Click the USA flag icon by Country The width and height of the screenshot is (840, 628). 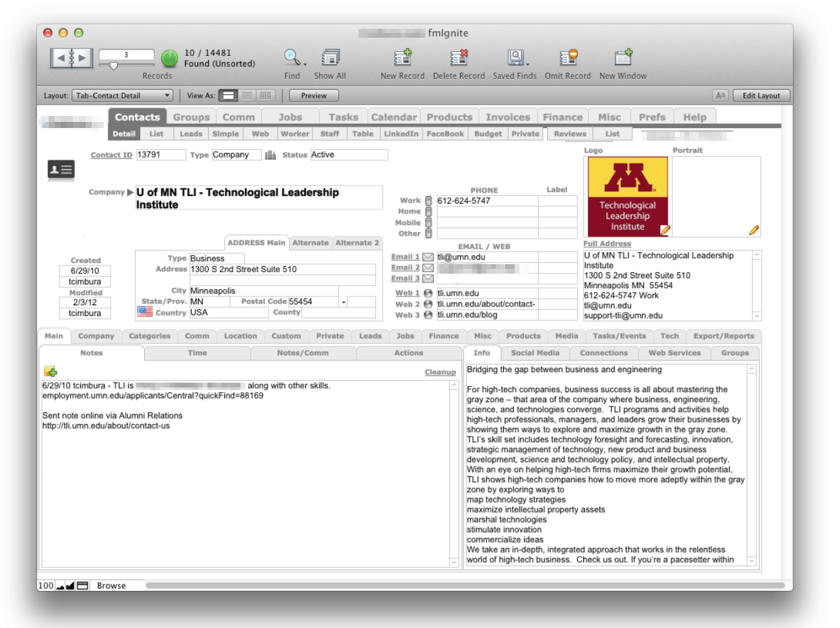pos(145,311)
